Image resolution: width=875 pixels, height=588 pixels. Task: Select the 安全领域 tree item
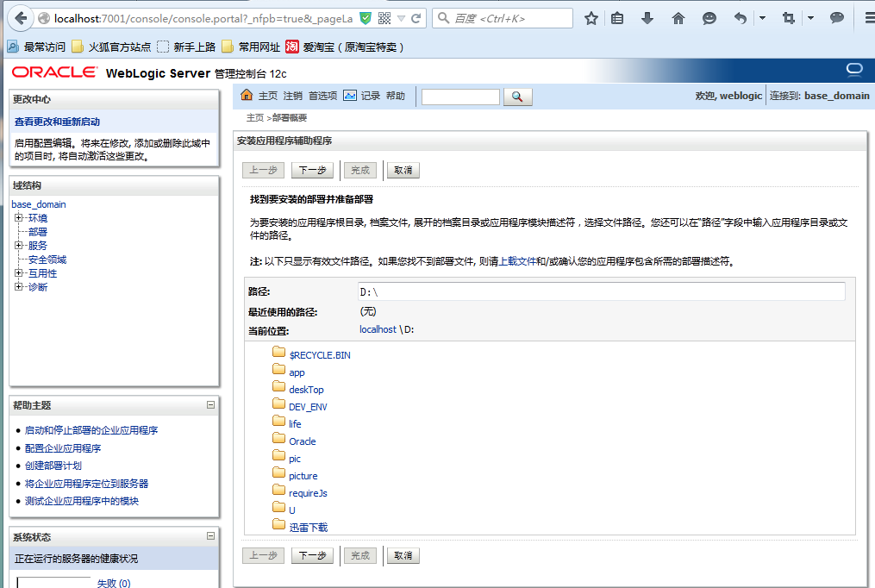(x=47, y=260)
